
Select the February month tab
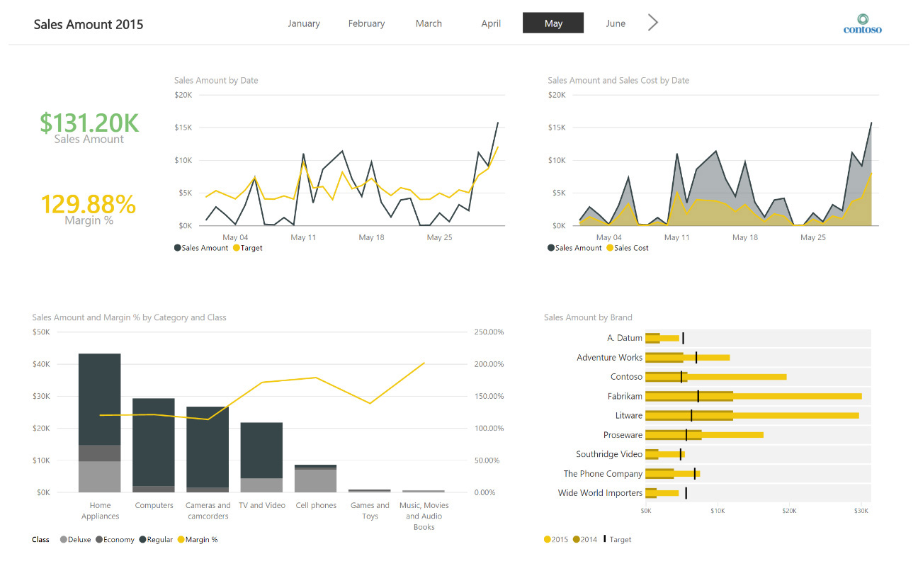tap(366, 23)
